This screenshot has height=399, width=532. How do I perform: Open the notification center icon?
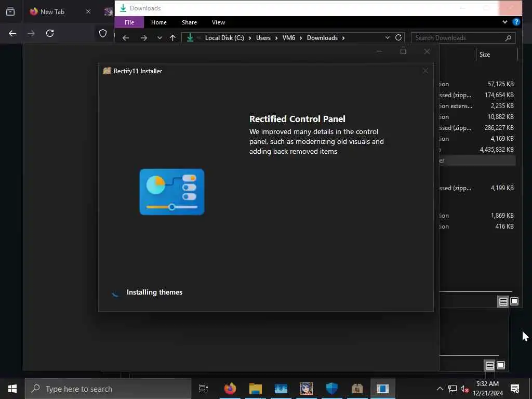click(515, 389)
